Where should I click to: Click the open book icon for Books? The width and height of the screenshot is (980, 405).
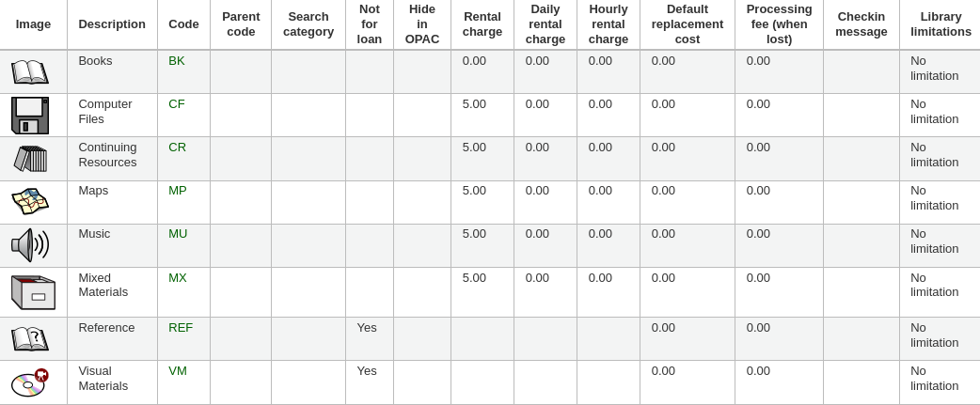pos(30,71)
